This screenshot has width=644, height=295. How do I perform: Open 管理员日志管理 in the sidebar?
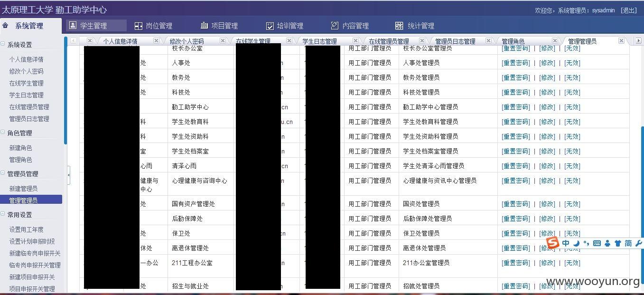tap(29, 119)
